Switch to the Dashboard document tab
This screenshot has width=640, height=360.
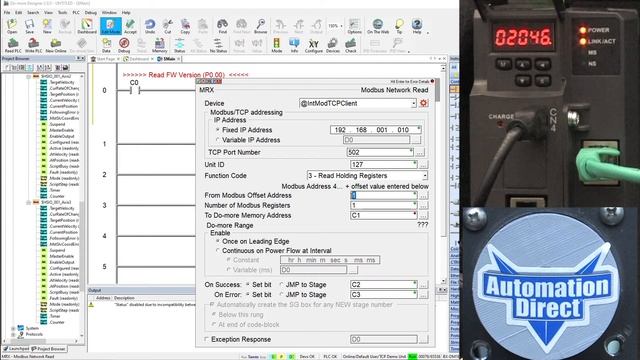pyautogui.click(x=137, y=59)
